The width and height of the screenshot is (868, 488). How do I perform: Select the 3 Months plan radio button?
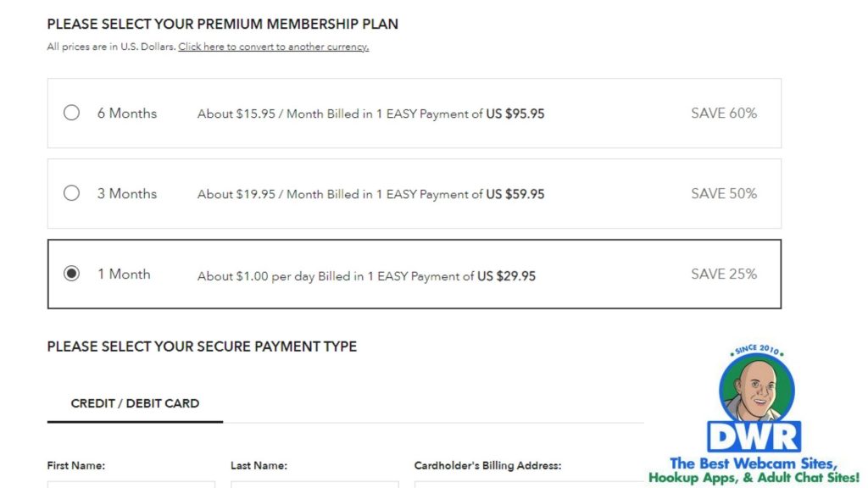72,193
